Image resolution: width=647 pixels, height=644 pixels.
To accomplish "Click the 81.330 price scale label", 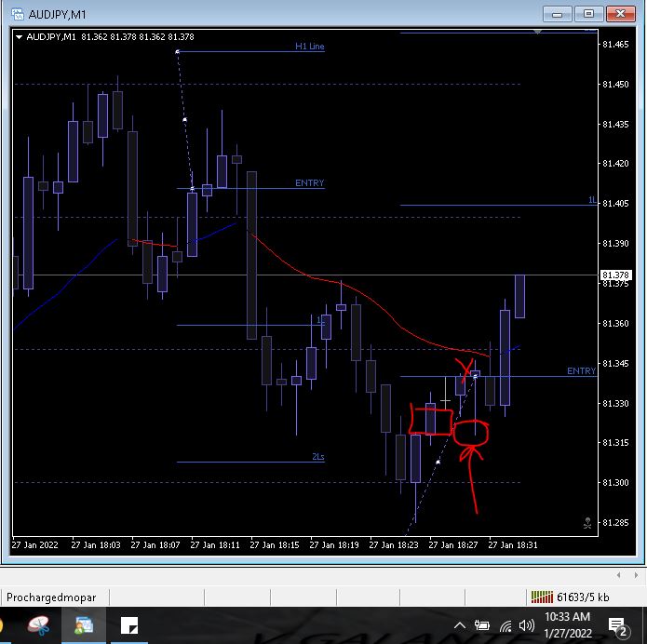I will pos(615,403).
